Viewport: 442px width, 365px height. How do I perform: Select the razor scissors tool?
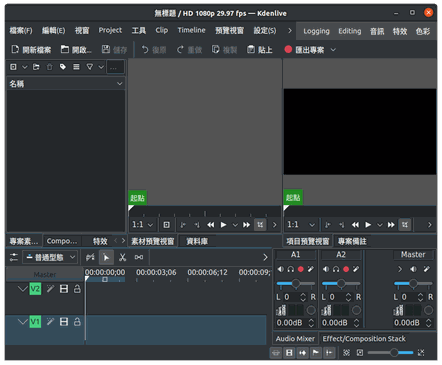pyautogui.click(x=122, y=257)
